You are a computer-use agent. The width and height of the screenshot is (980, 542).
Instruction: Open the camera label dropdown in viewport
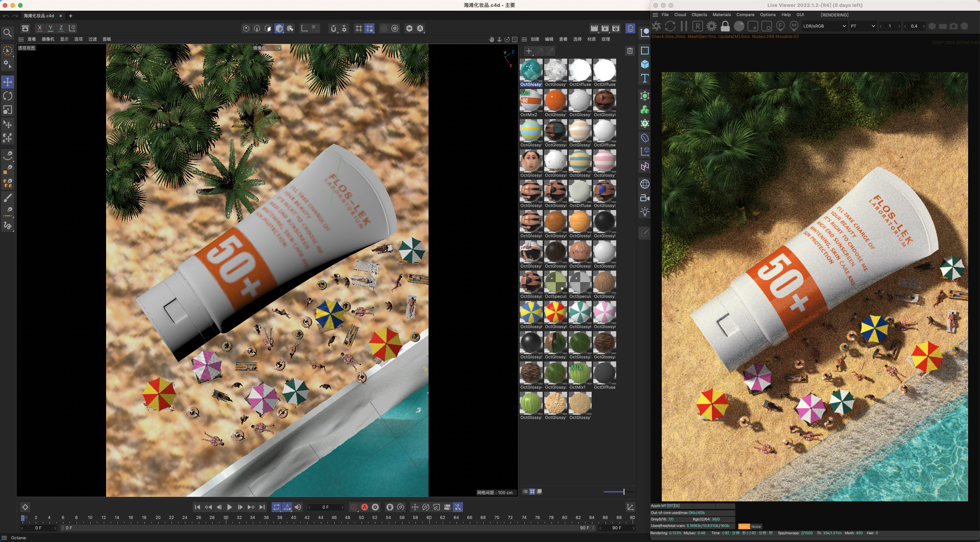[267, 48]
